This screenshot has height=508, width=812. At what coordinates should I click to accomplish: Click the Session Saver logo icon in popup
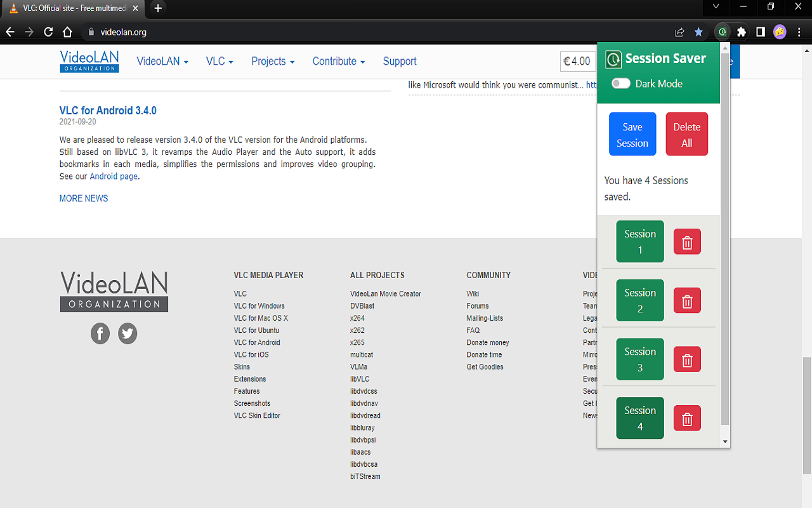point(613,60)
